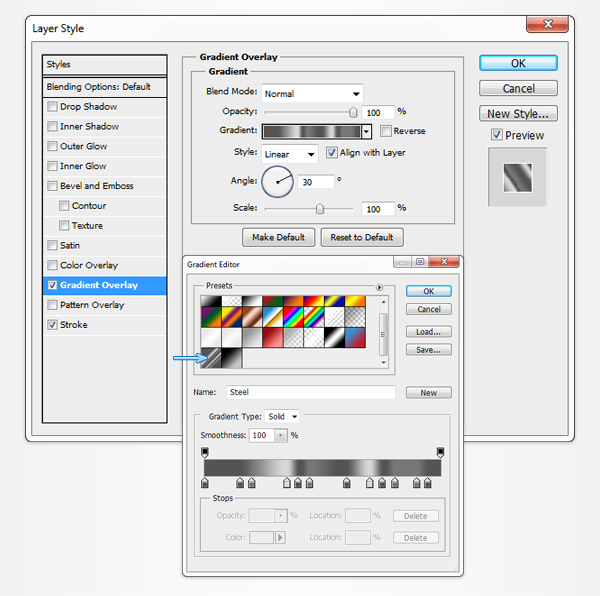Image resolution: width=600 pixels, height=596 pixels.
Task: Enable the Reverse gradient checkbox
Action: [386, 131]
